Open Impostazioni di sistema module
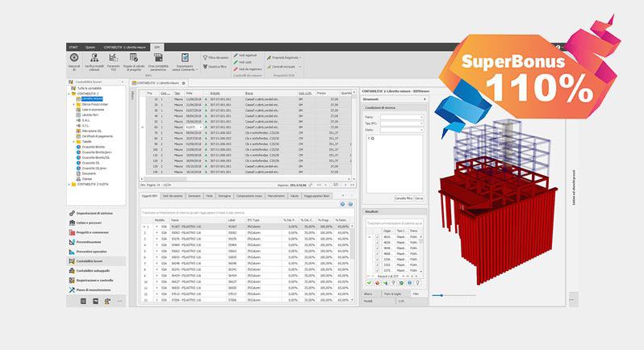The width and height of the screenshot is (644, 350). click(96, 214)
